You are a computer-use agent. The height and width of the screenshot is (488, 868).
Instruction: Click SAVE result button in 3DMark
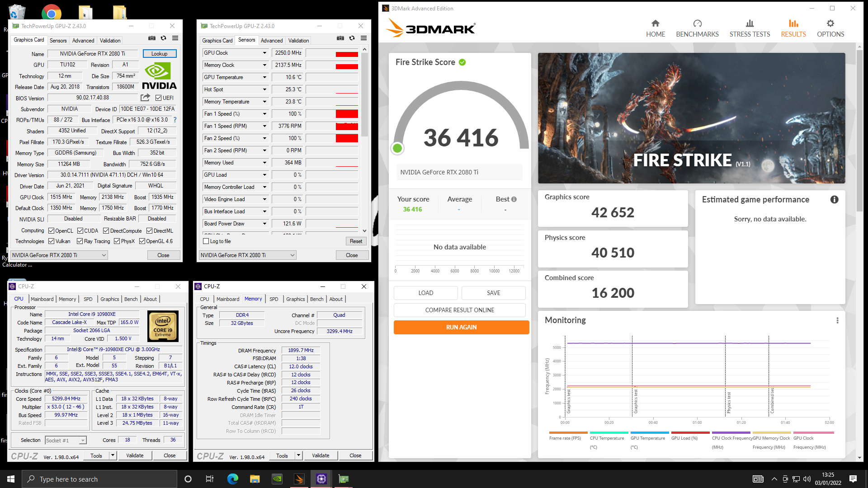[493, 293]
